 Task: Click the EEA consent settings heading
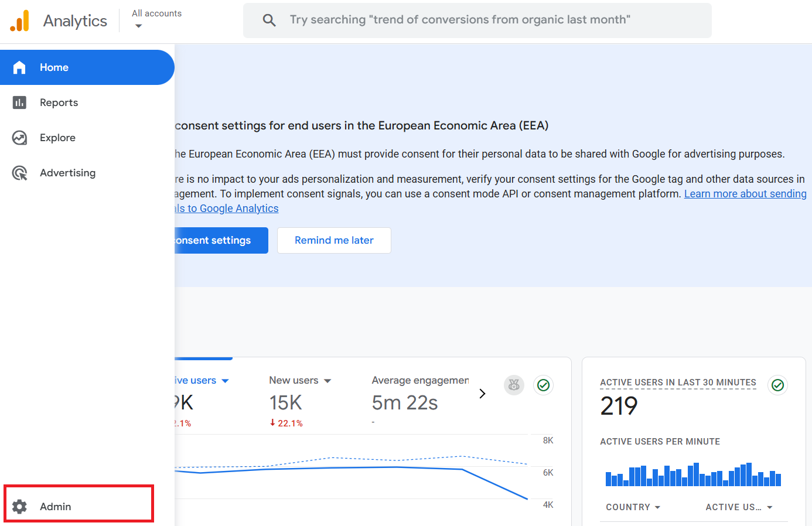pos(361,126)
